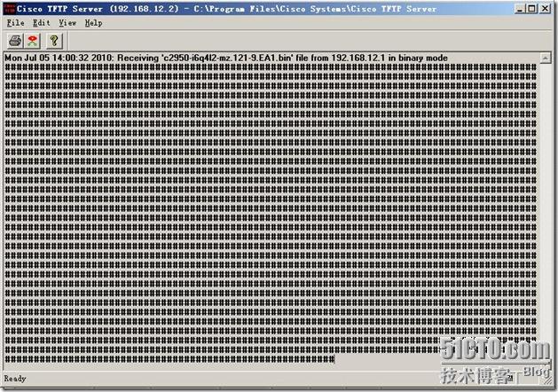Click the Print toolbar icon
The height and width of the screenshot is (392, 558).
[15, 41]
